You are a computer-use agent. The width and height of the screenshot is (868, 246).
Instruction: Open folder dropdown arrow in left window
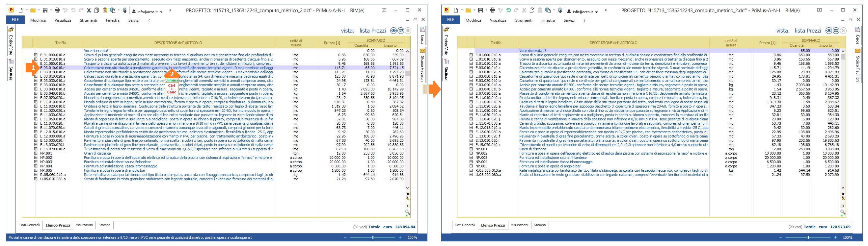[39, 11]
